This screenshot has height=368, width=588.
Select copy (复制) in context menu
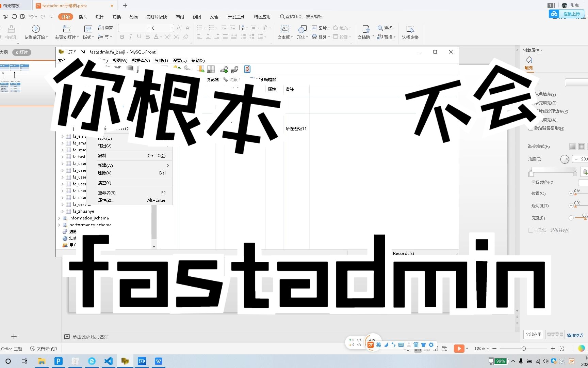130,156
